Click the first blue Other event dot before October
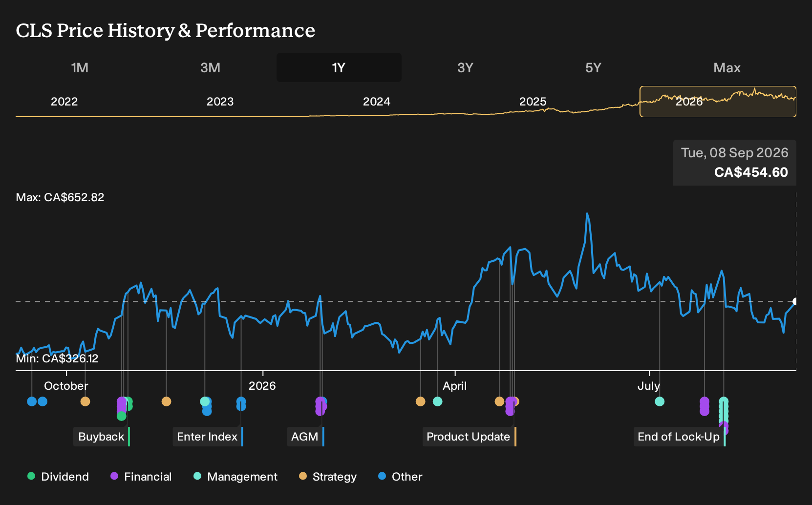Screen dimensions: 812x505 [32, 401]
